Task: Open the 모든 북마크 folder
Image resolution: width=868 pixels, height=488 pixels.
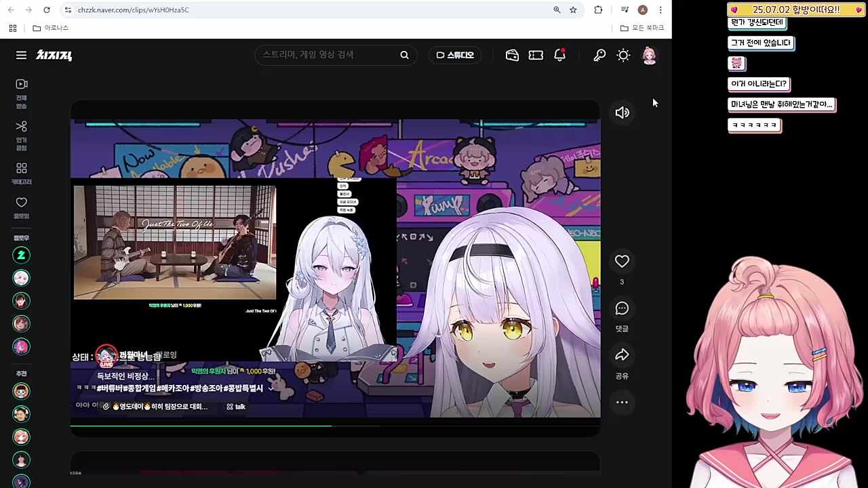Action: 642,28
